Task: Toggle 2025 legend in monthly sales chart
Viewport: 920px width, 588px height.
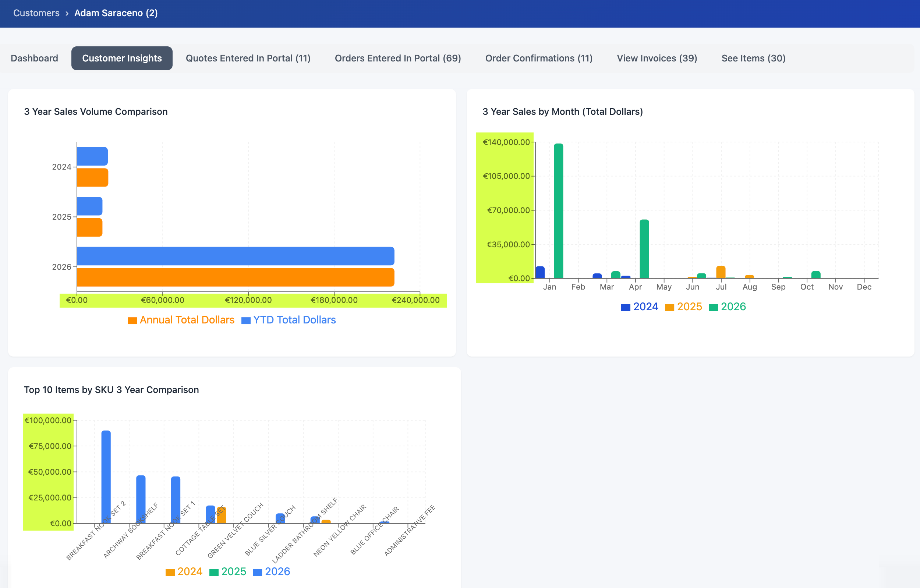Action: click(x=683, y=307)
